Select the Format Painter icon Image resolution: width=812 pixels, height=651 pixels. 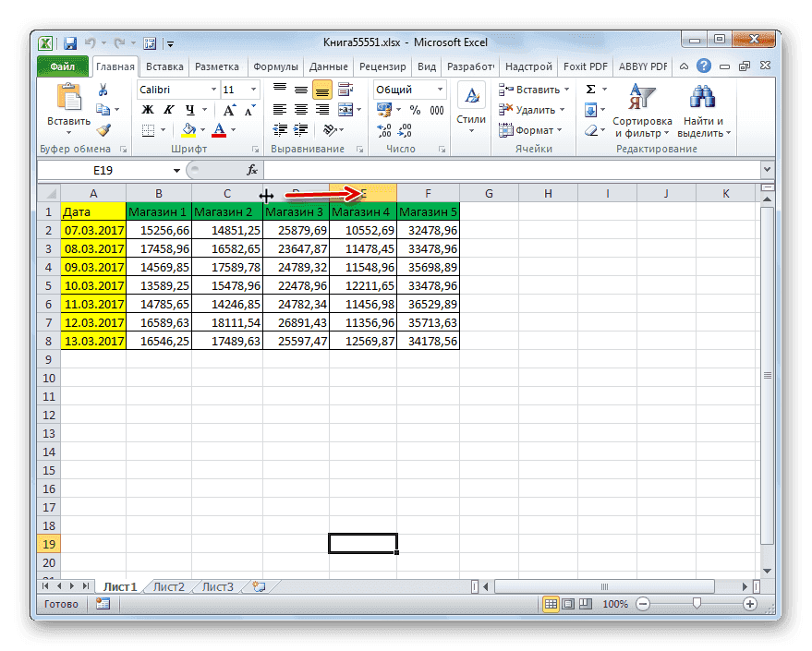[103, 129]
